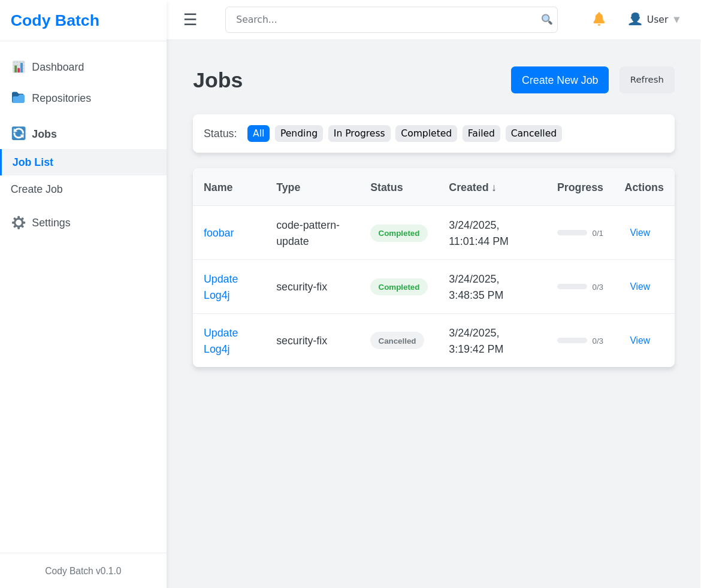Sort by the Created column header
This screenshot has width=701, height=588.
tap(472, 187)
